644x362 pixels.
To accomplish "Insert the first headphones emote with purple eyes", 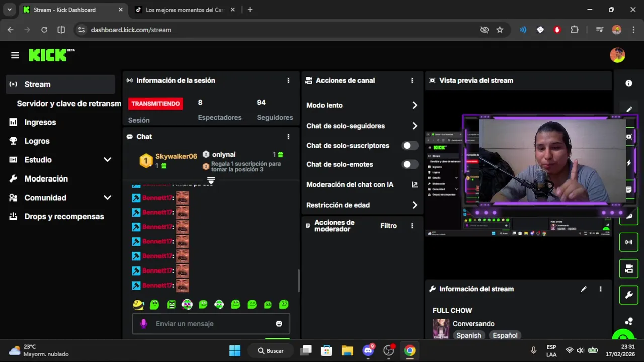I will click(x=187, y=304).
